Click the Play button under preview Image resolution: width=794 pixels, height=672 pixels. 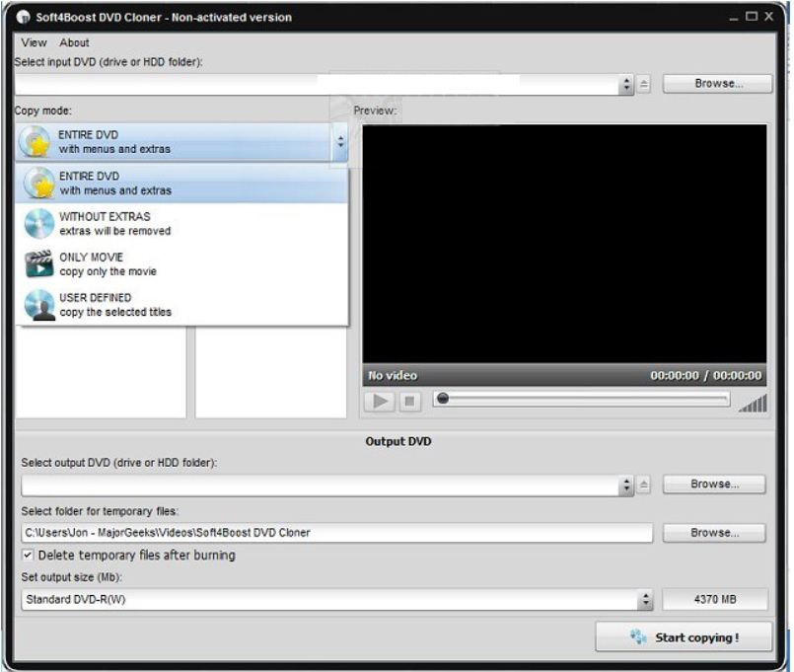point(380,402)
